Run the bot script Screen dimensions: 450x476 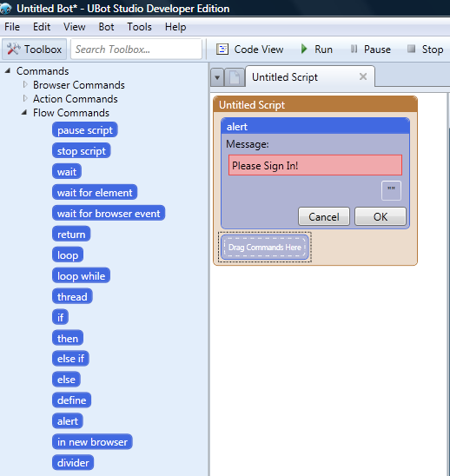click(317, 50)
